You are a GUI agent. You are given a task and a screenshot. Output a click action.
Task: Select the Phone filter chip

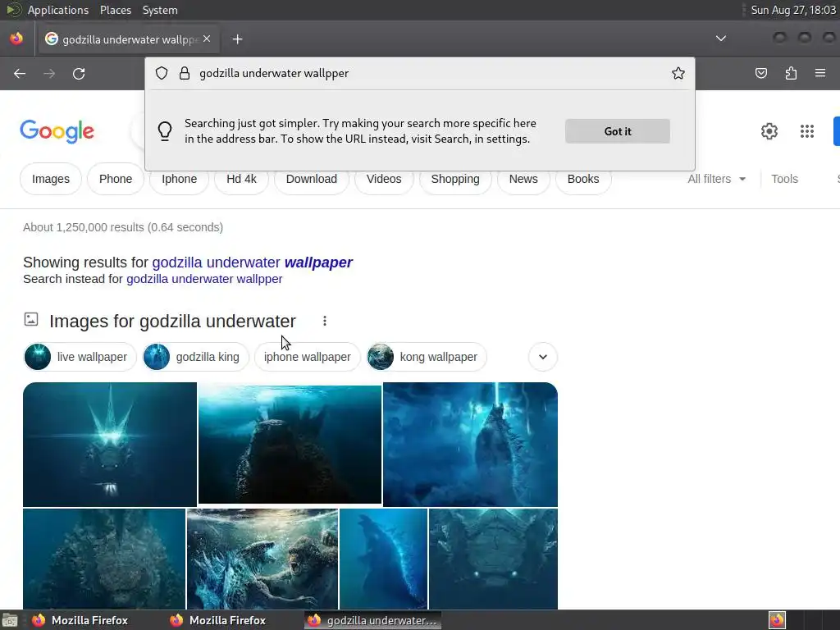(115, 179)
